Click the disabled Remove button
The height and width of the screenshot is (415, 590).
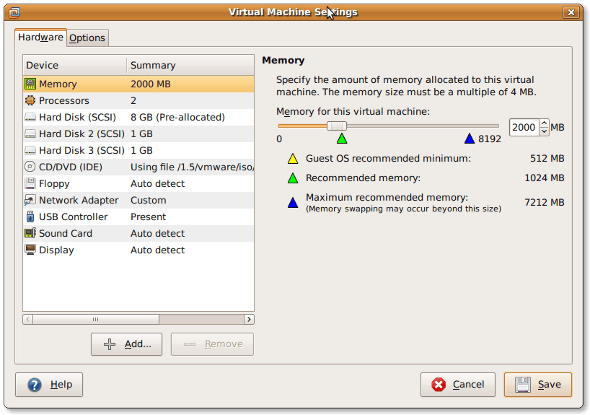[213, 344]
